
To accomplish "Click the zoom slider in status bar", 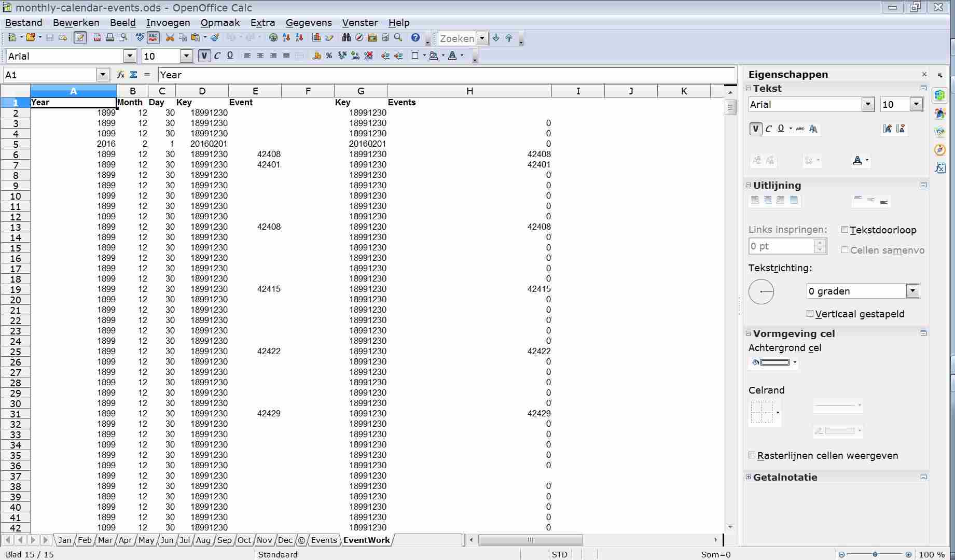I will [875, 554].
